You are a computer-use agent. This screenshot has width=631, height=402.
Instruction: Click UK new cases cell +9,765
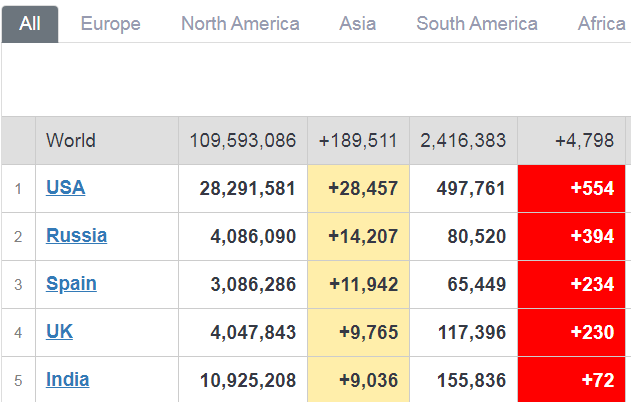click(x=364, y=332)
